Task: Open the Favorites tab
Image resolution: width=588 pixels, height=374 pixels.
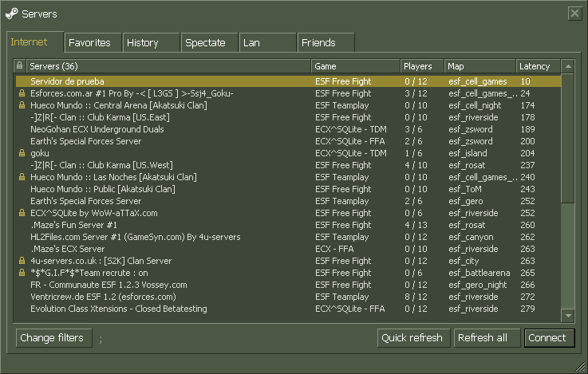Action: coord(93,43)
